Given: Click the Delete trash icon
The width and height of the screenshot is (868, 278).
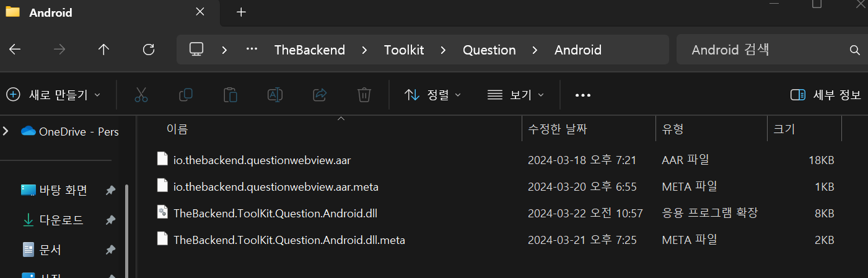Looking at the screenshot, I should (x=364, y=95).
